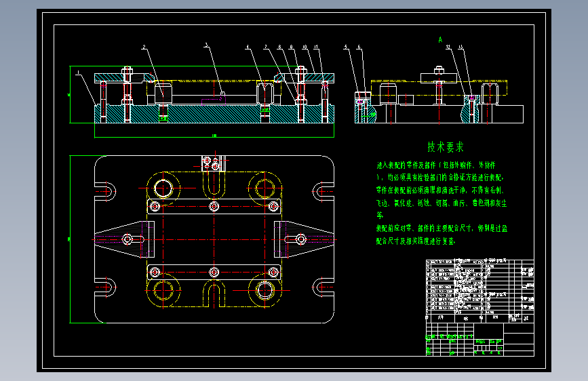Select the small two-bolt block at plan top
The height and width of the screenshot is (381, 588).
[214, 163]
